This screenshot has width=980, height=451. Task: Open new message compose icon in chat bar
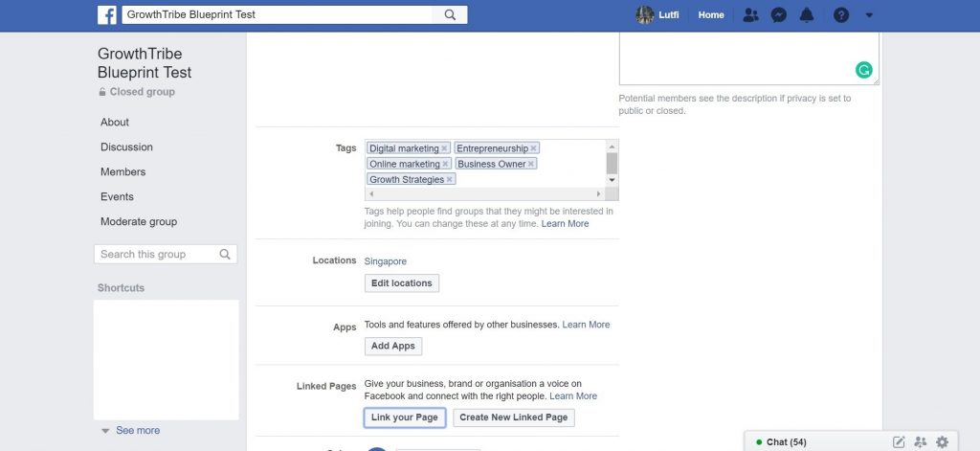[899, 442]
